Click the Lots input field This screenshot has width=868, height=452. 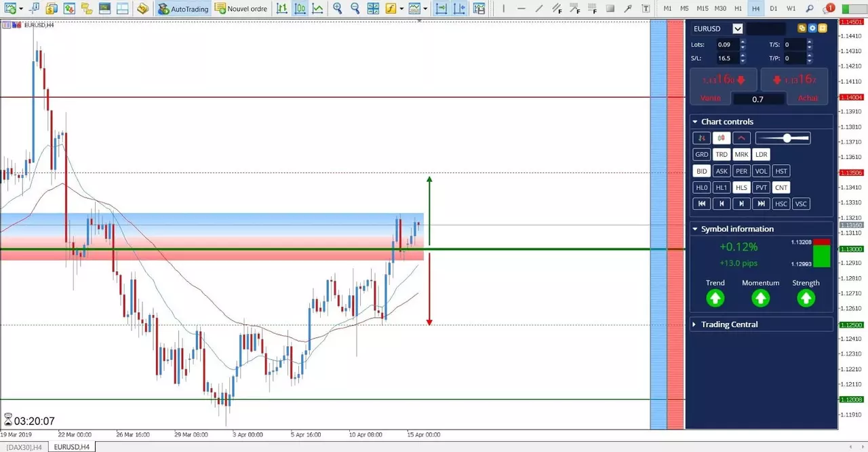[x=727, y=44]
